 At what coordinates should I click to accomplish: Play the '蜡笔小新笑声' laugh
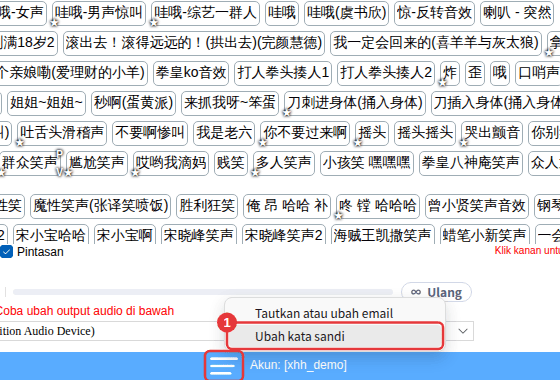pyautogui.click(x=485, y=235)
